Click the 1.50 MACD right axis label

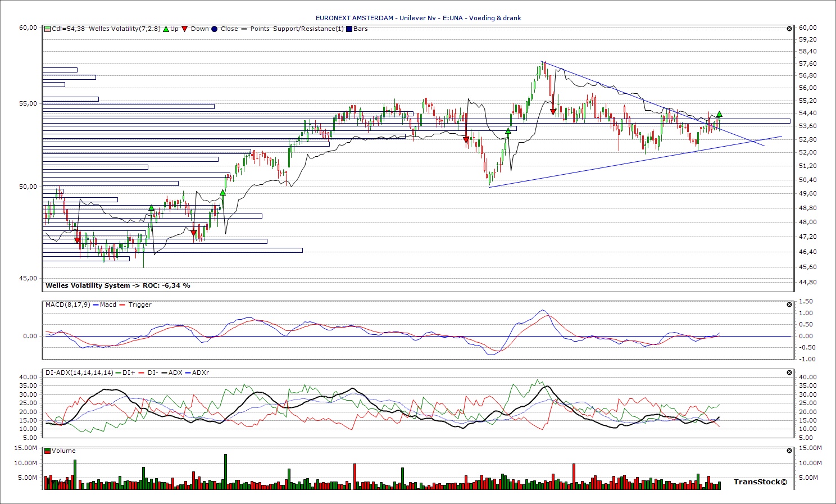[x=806, y=302]
